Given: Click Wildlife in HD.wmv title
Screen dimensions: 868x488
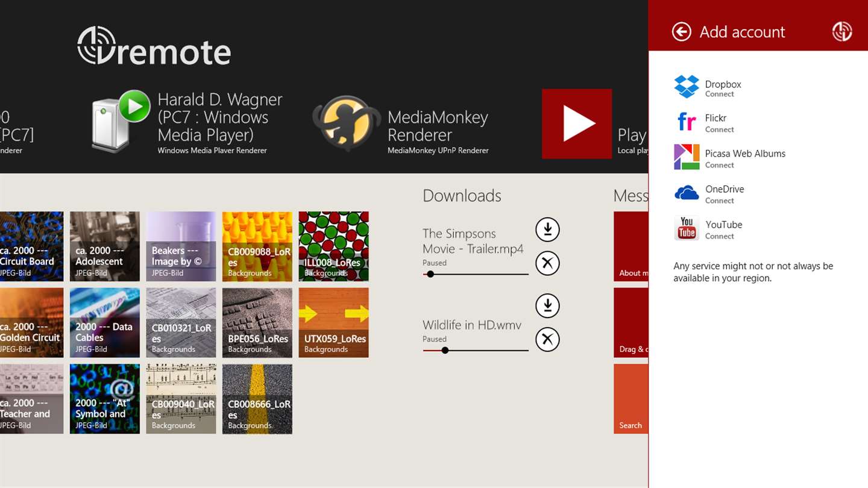Looking at the screenshot, I should click(472, 325).
